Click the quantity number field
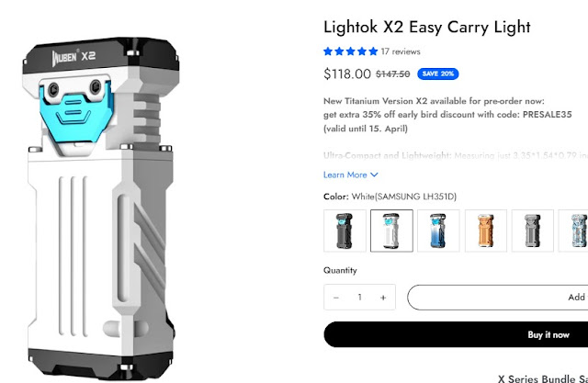Screen dimensions: 588x383 [359, 298]
